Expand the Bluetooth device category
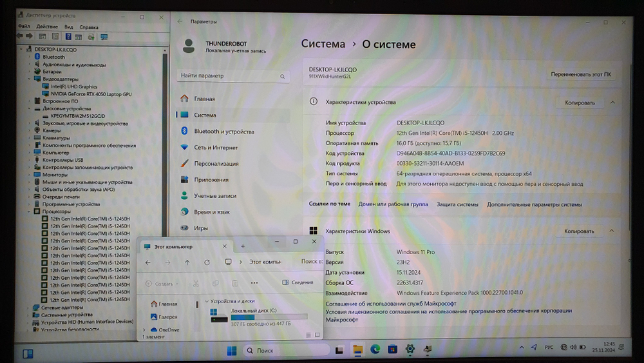 [x=30, y=57]
